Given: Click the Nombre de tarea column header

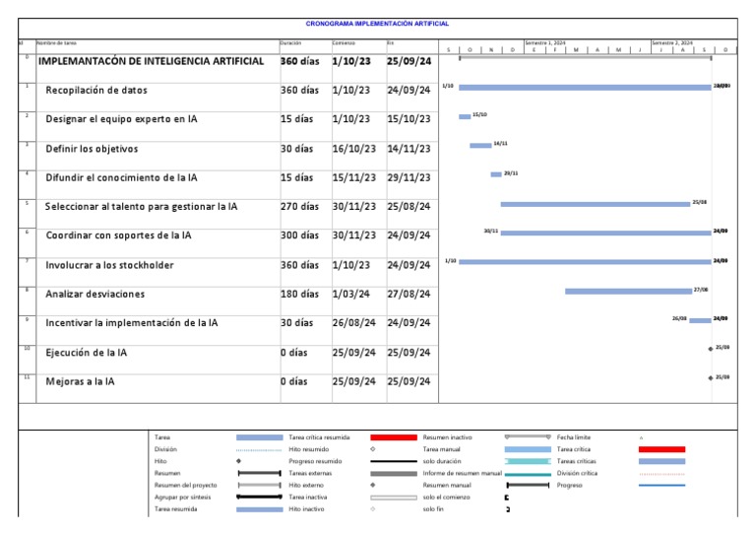Looking at the screenshot, I should [57, 43].
